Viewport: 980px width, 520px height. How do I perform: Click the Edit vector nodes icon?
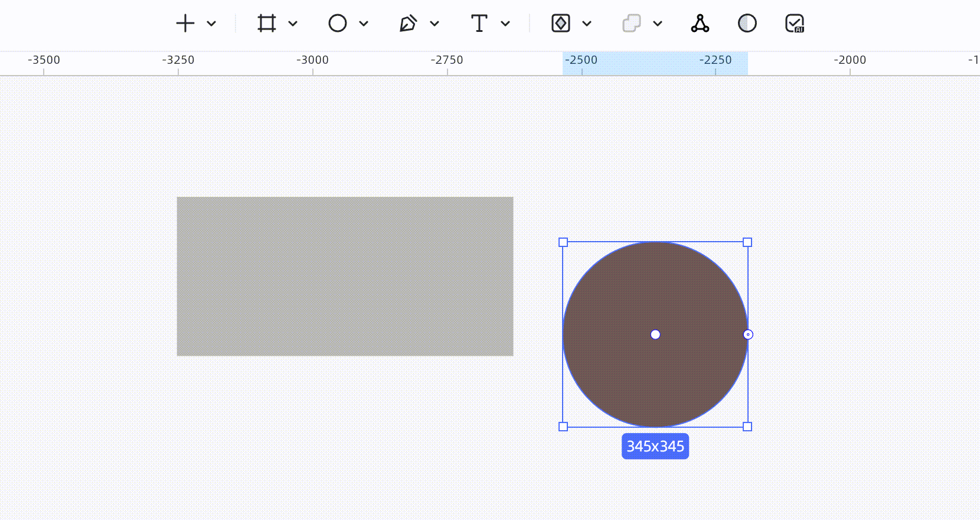coord(700,24)
